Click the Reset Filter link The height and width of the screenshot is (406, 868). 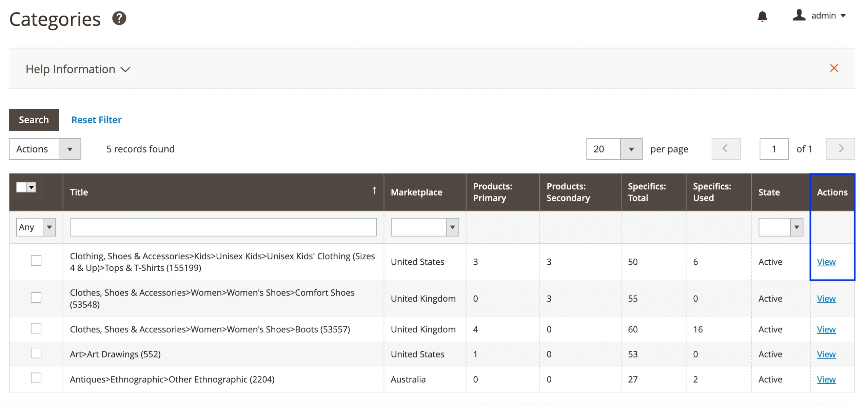[x=96, y=120]
